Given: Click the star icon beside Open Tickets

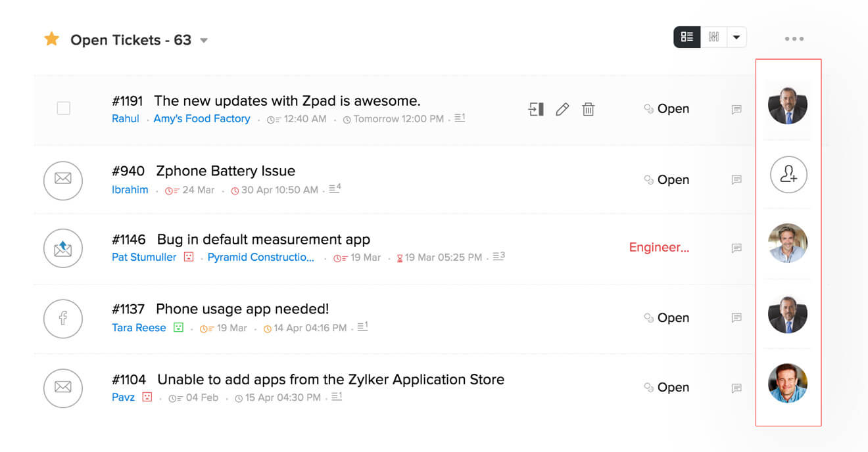Looking at the screenshot, I should pos(52,39).
